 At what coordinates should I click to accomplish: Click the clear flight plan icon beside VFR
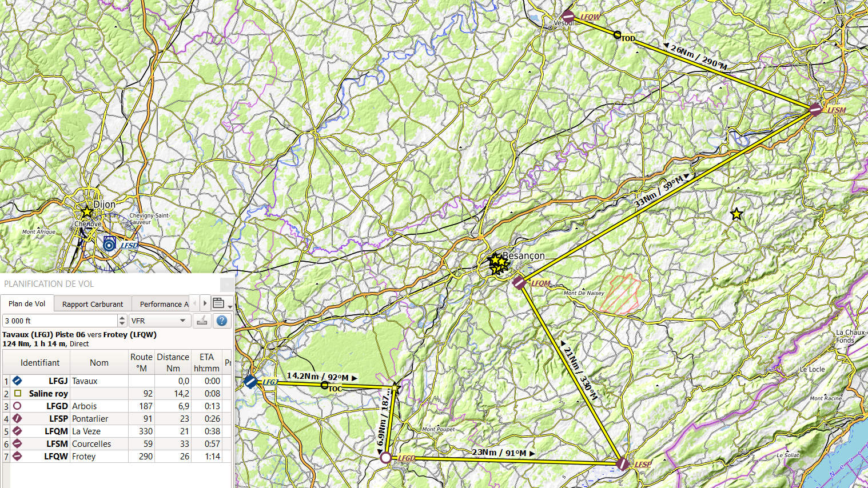click(202, 321)
